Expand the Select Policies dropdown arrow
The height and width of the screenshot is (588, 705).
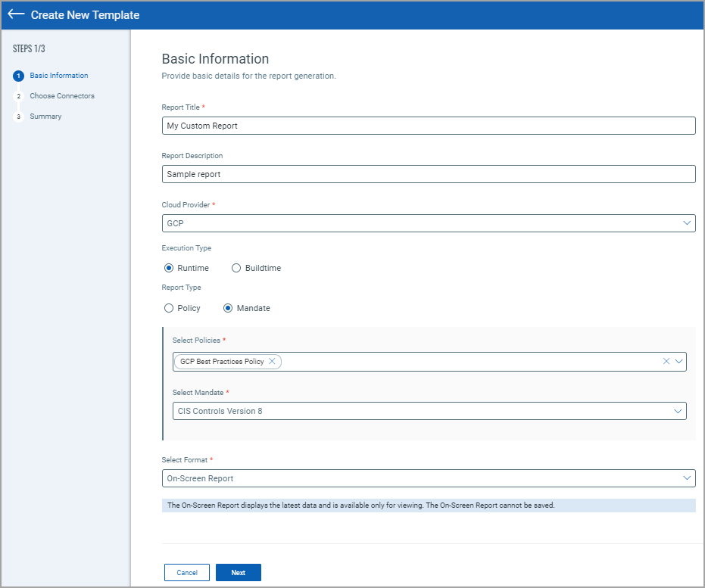tap(679, 362)
